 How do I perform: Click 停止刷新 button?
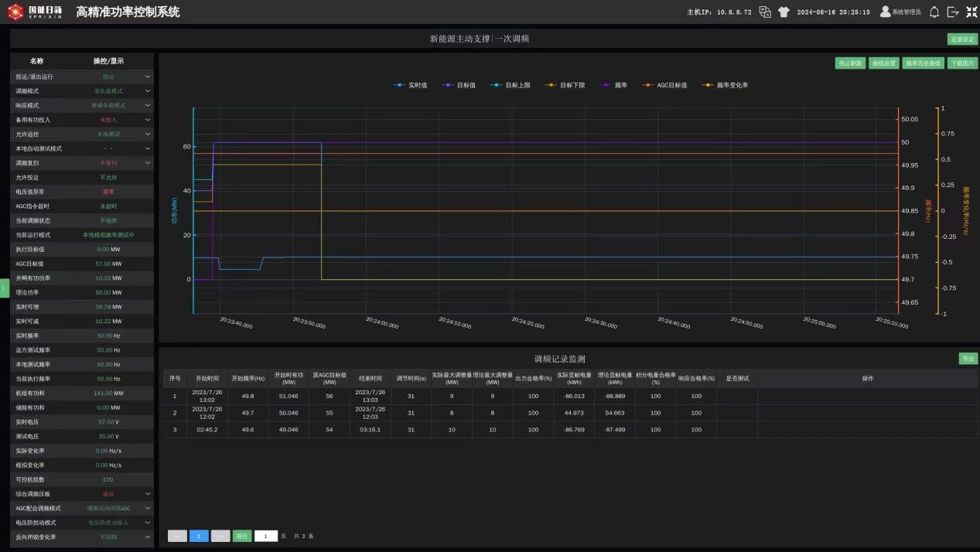(x=850, y=63)
